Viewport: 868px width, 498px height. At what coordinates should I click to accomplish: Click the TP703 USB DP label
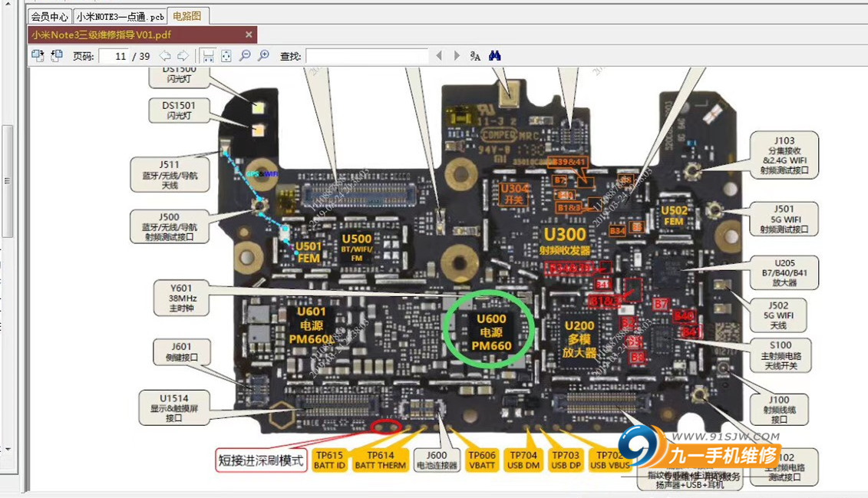click(566, 460)
